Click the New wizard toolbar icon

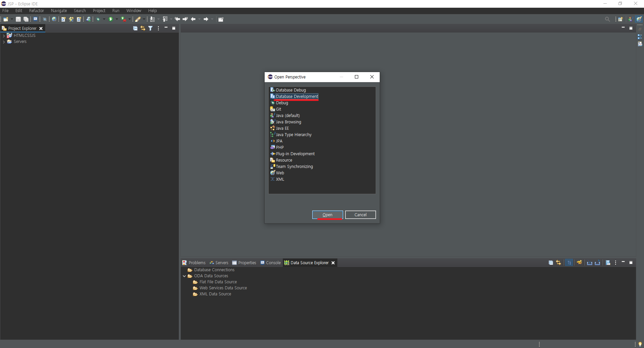point(6,19)
